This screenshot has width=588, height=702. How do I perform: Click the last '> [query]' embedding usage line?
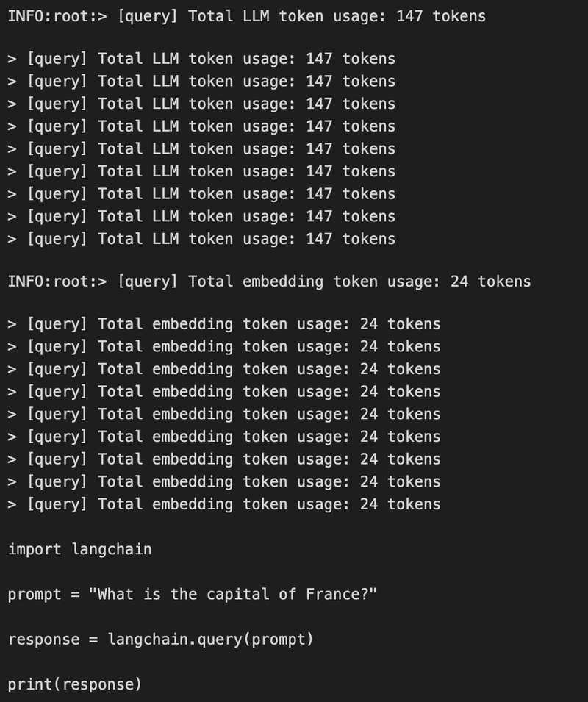click(224, 504)
